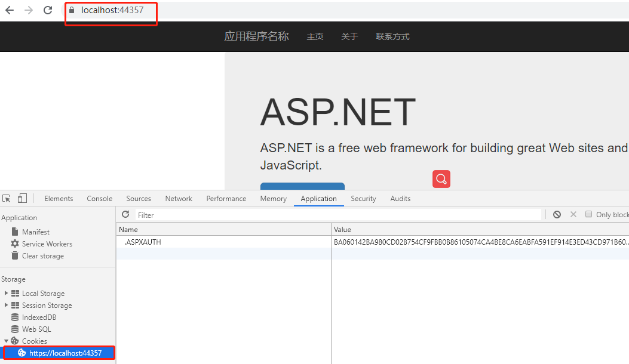Switch to the Performance tab
Viewport: 629px width, 364px height.
pos(226,199)
